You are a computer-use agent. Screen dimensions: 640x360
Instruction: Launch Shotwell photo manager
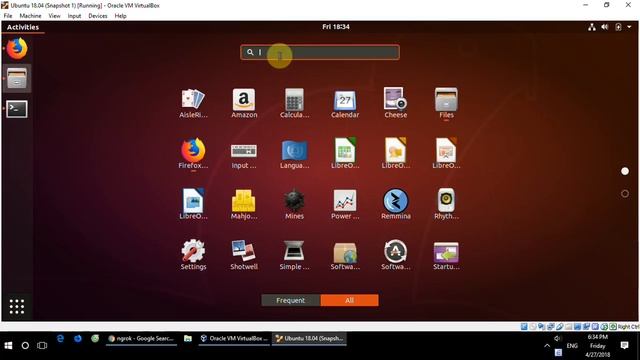tap(244, 255)
